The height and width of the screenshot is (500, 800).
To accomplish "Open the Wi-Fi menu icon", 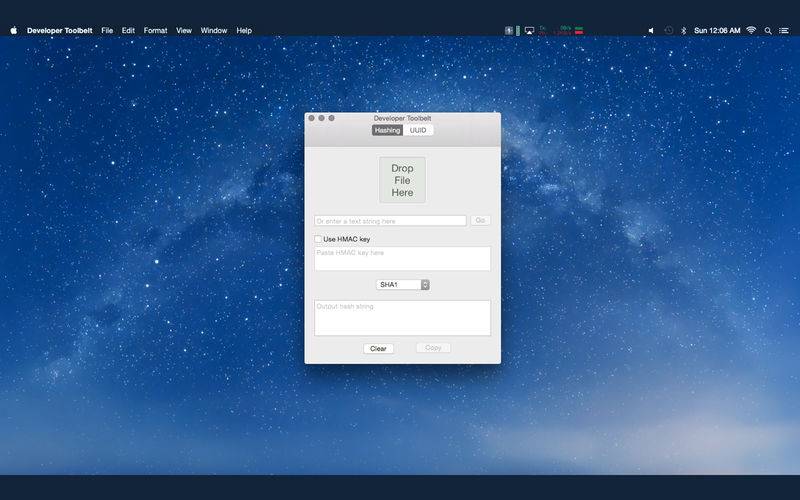I will tap(751, 31).
